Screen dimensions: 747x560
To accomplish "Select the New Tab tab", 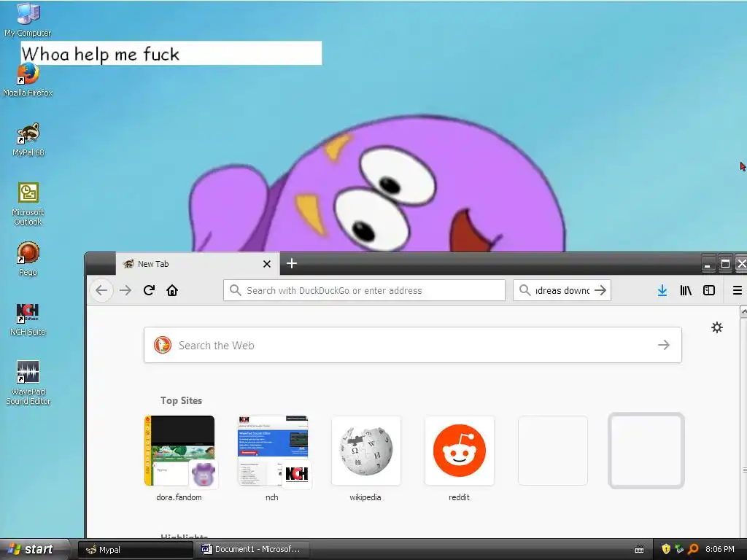I will click(x=197, y=264).
